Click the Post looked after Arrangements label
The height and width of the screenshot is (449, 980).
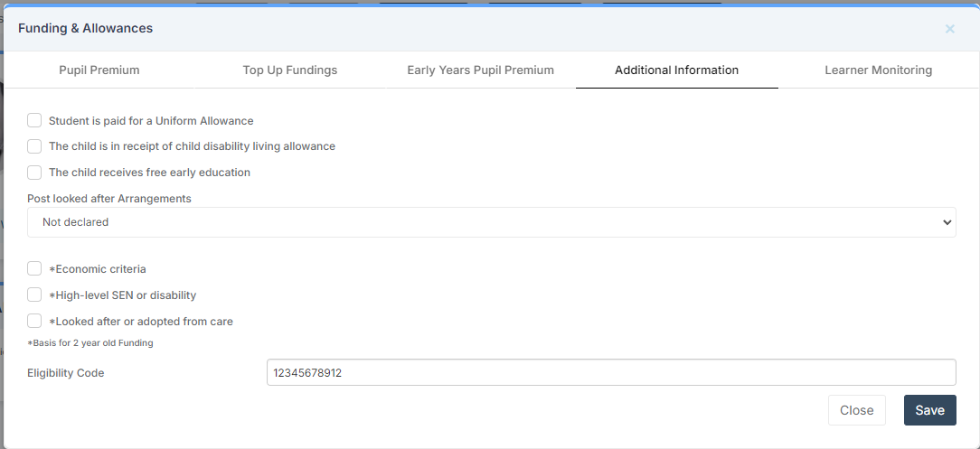coord(109,199)
